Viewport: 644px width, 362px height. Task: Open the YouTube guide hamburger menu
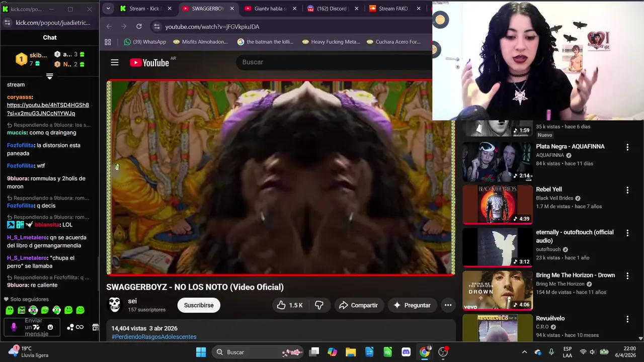click(115, 62)
